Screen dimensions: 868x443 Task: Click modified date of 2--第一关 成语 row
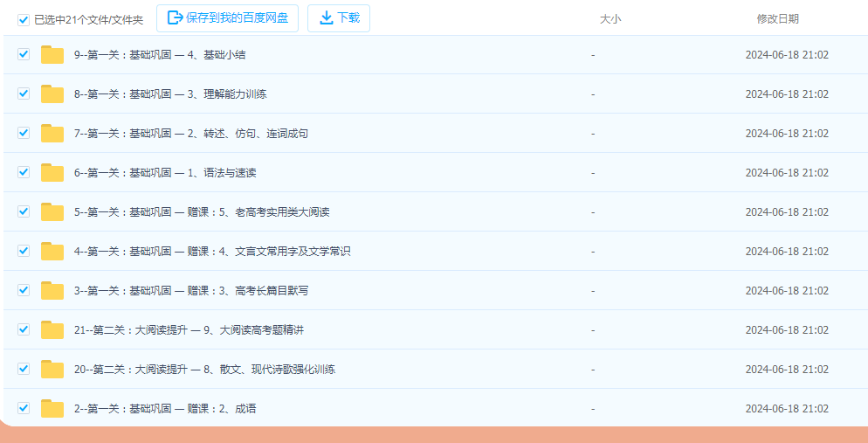click(786, 409)
